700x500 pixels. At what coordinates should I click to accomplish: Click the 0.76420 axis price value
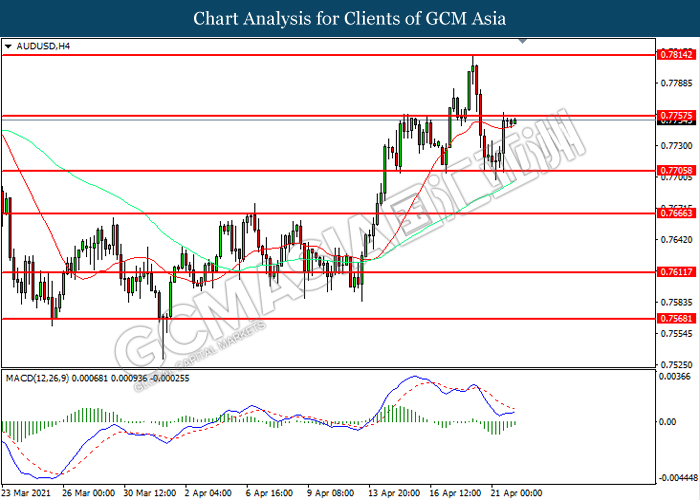[676, 240]
